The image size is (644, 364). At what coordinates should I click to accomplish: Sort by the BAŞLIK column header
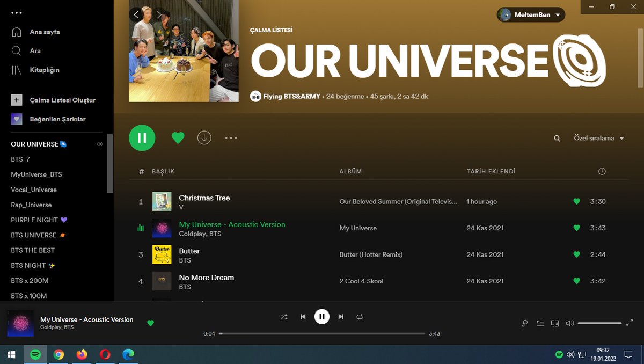(163, 171)
